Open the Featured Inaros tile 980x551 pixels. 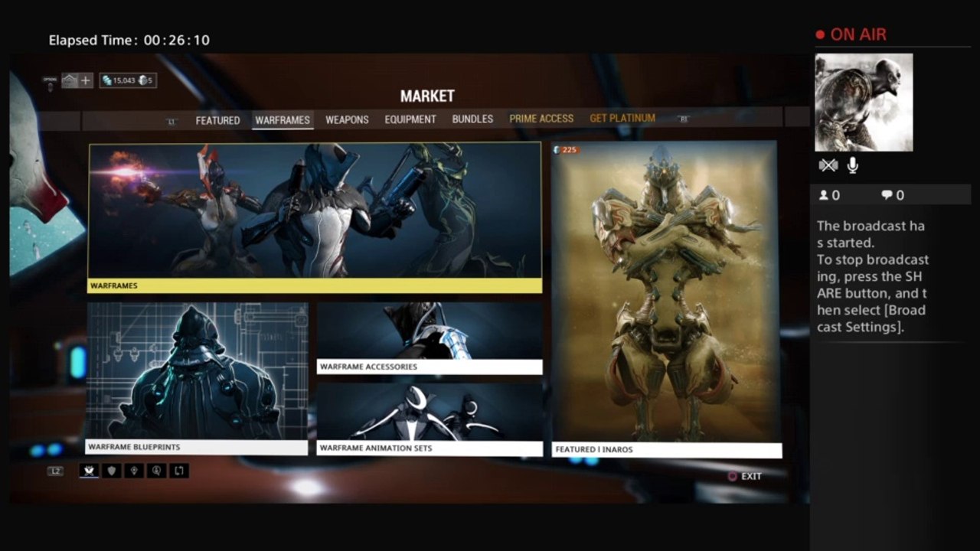point(665,299)
